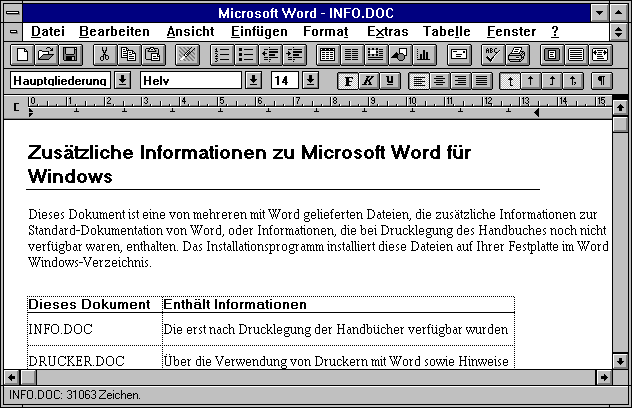Align paragraph text to the right
The height and width of the screenshot is (408, 632).
point(461,81)
